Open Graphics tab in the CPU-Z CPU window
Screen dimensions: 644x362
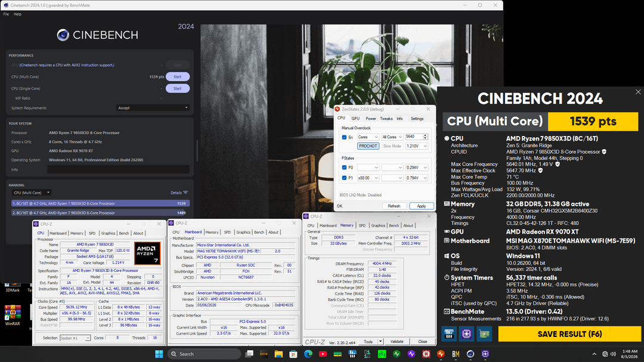click(108, 233)
